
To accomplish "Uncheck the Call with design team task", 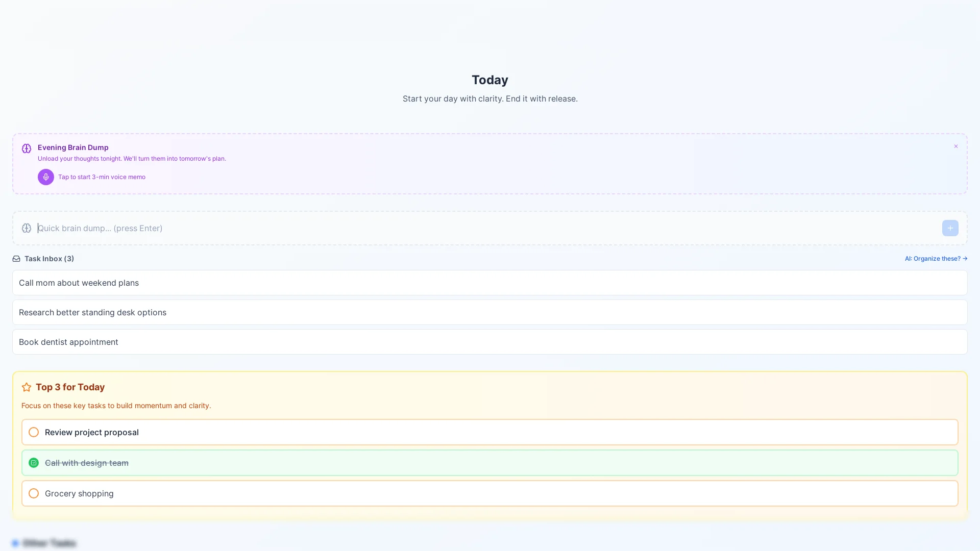I will point(34,463).
